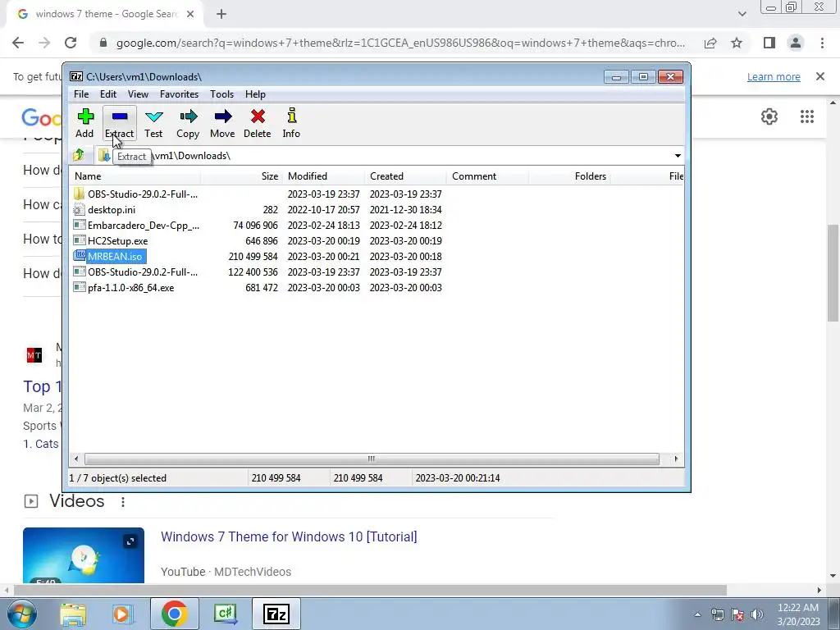
Task: Sort file list by Size column
Action: pyautogui.click(x=242, y=176)
